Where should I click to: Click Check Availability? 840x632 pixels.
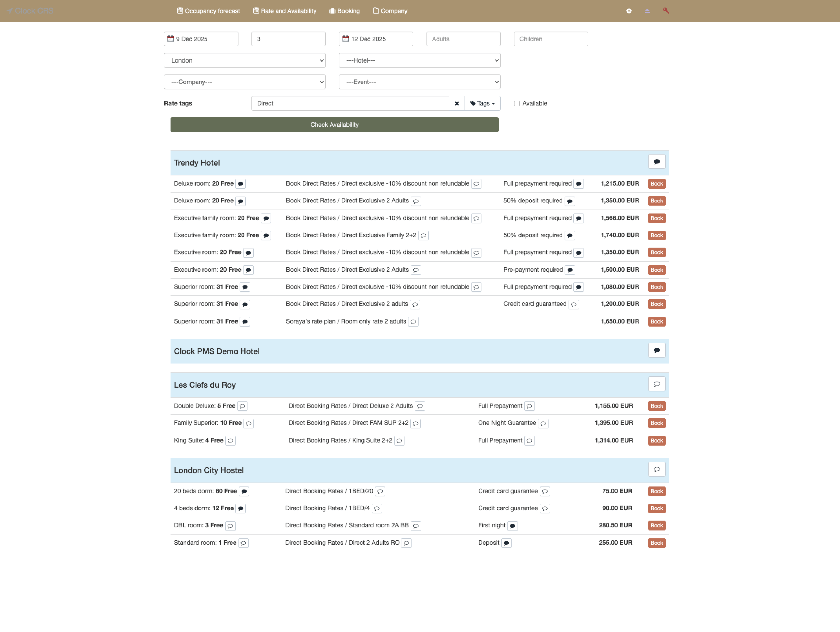coord(334,124)
